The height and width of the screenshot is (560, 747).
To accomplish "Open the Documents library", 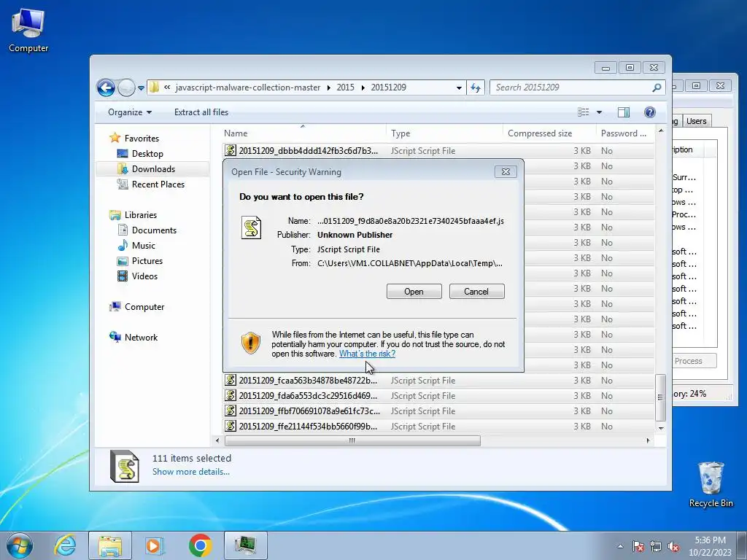I will [x=154, y=230].
